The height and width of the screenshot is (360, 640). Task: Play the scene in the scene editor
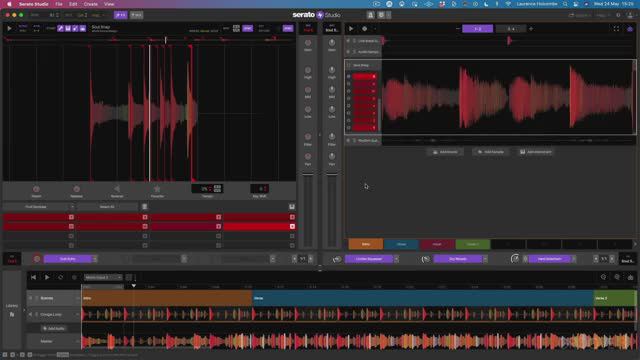(351, 29)
